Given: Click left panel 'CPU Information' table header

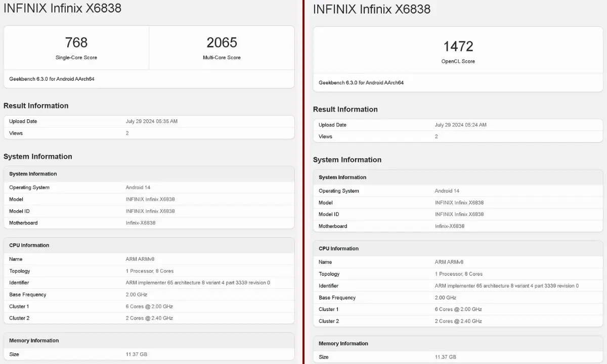Looking at the screenshot, I should [29, 245].
